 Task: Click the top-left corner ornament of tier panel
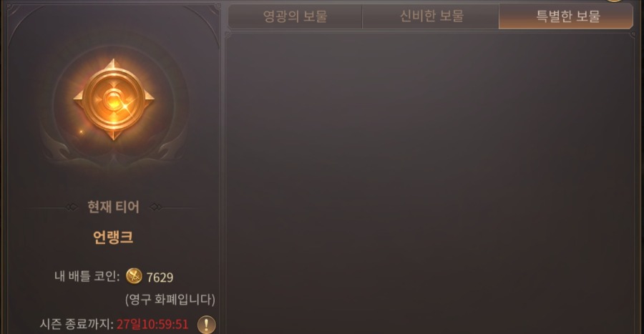[16, 12]
